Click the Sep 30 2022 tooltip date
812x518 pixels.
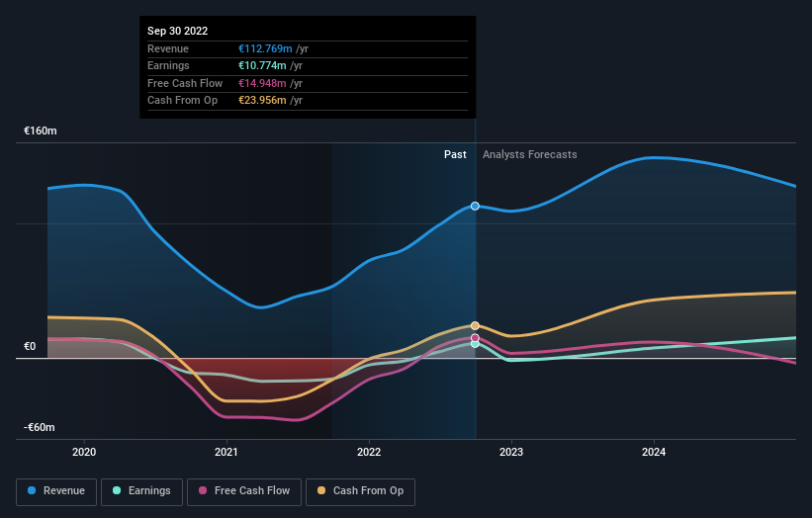(178, 31)
